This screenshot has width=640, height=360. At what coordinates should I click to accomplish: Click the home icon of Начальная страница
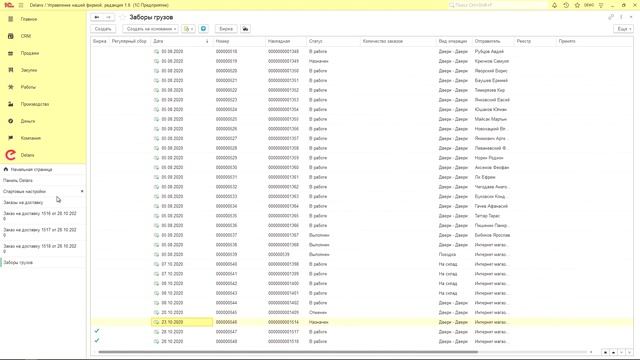tap(6, 169)
